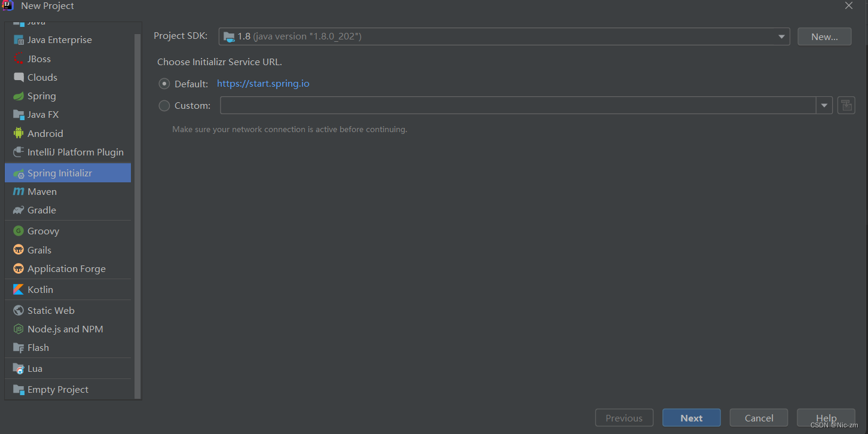Select the Node.js and NPM project type
868x434 pixels.
[x=65, y=329]
